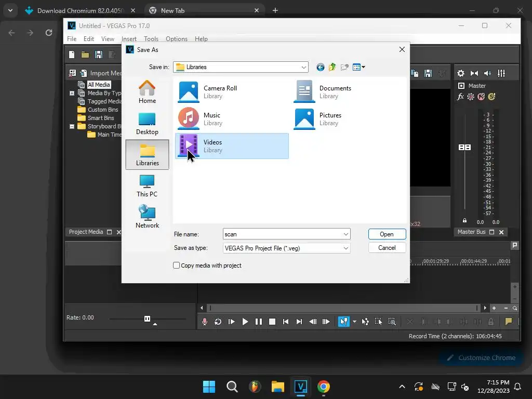Screen dimensions: 532x399
Task: Switch to the Project Media tab
Action: (86, 232)
